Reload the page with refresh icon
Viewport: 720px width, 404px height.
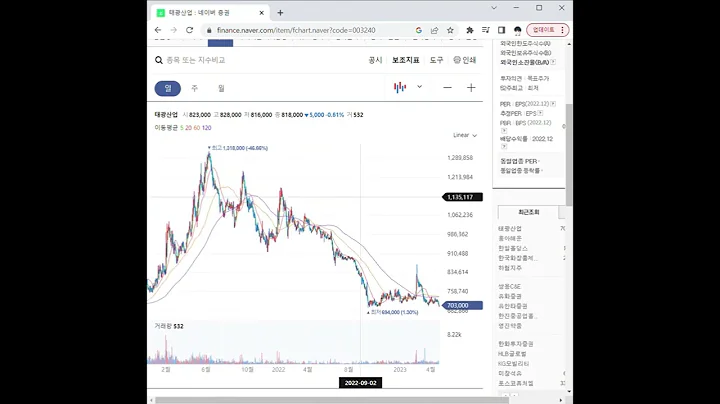(x=189, y=30)
